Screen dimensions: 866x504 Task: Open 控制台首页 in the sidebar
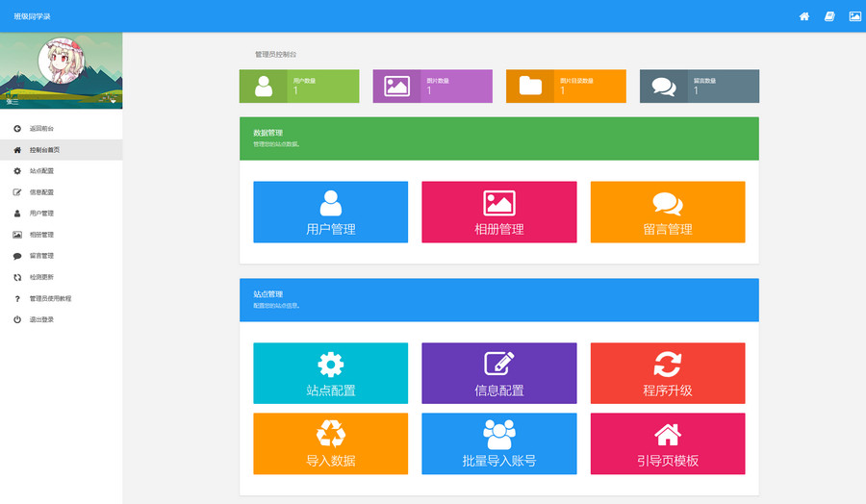(44, 150)
